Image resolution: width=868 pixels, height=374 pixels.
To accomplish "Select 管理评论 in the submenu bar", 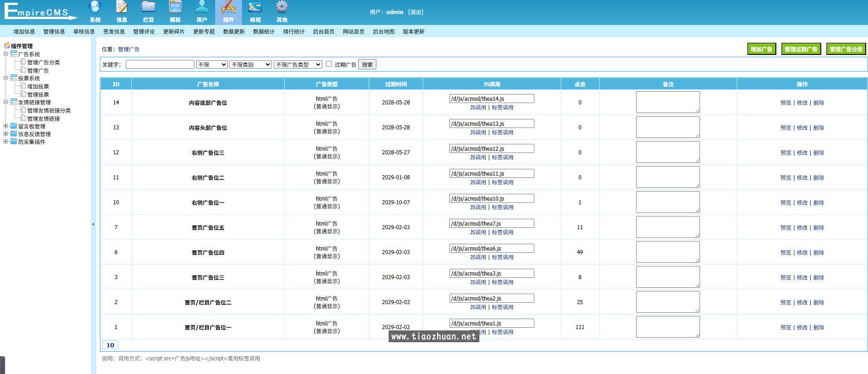I will (144, 32).
